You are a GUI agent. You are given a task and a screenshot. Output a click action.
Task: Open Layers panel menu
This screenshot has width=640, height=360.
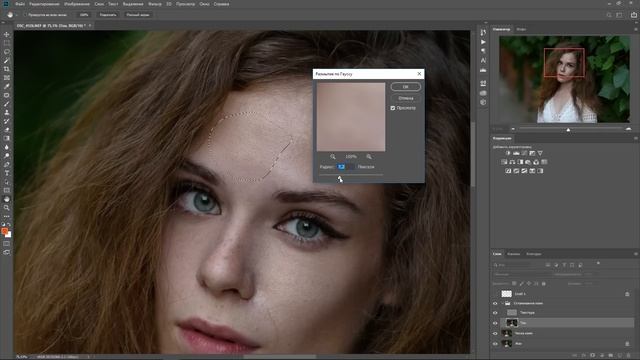pos(636,254)
